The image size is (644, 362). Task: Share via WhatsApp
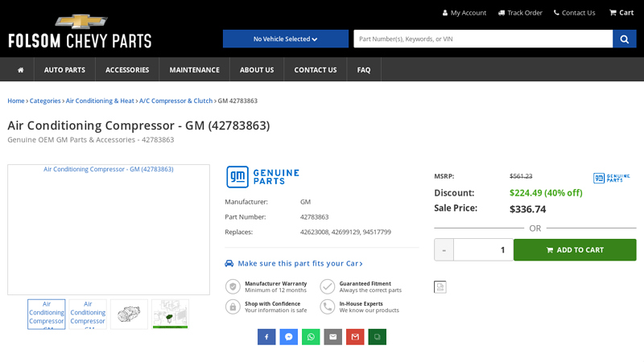(x=311, y=337)
